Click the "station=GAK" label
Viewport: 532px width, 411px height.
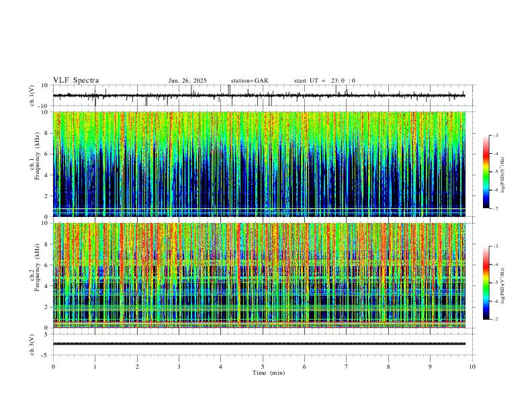pos(249,81)
